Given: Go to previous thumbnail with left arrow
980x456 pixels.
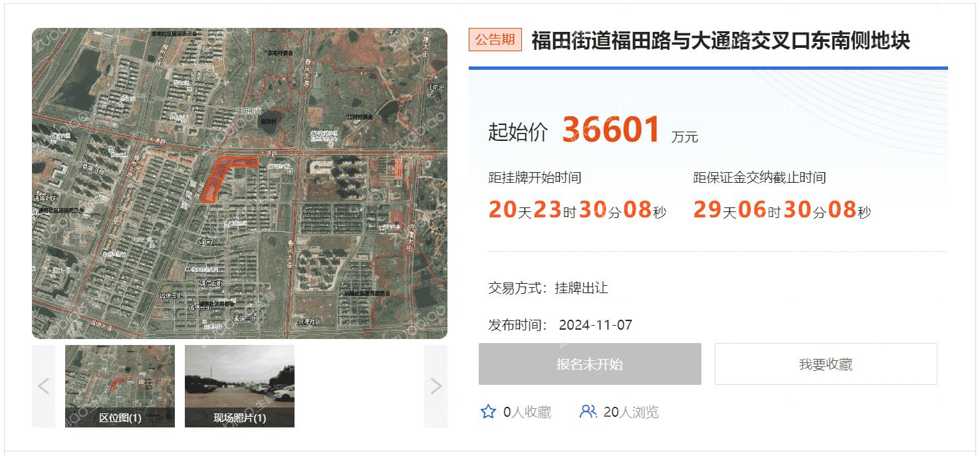Looking at the screenshot, I should pos(43,386).
